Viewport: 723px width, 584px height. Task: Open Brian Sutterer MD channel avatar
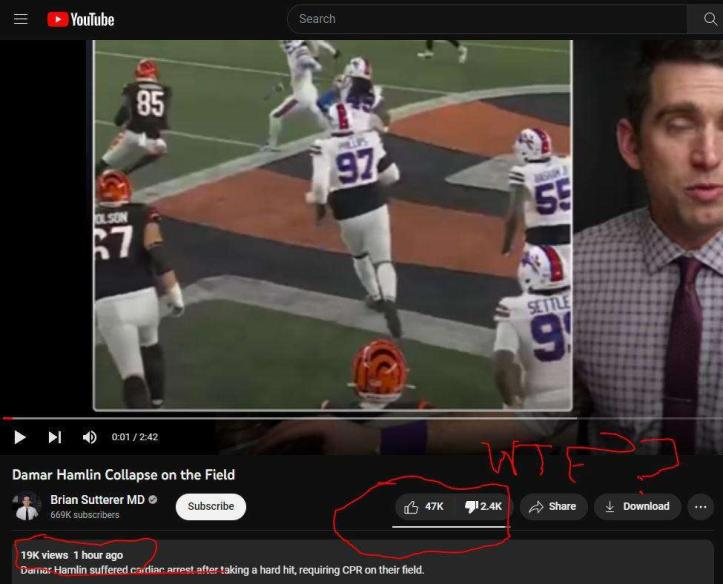[27, 507]
